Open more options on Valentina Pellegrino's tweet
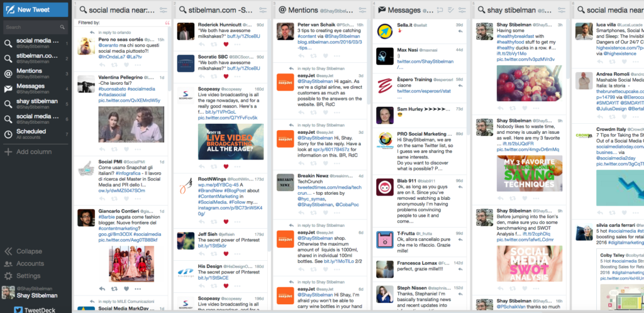The height and width of the screenshot is (313, 644). click(138, 150)
